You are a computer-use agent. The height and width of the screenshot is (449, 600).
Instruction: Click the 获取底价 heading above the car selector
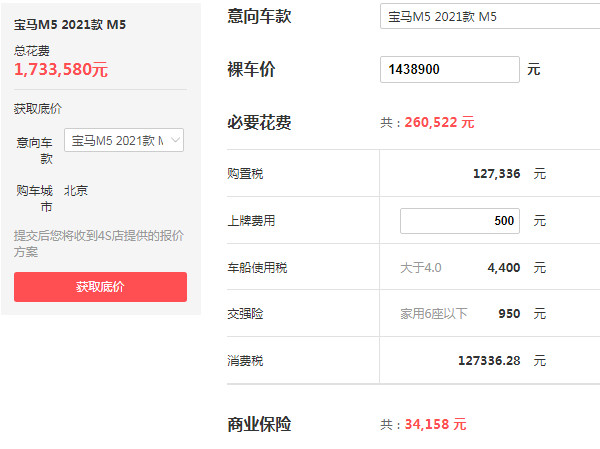coord(38,109)
